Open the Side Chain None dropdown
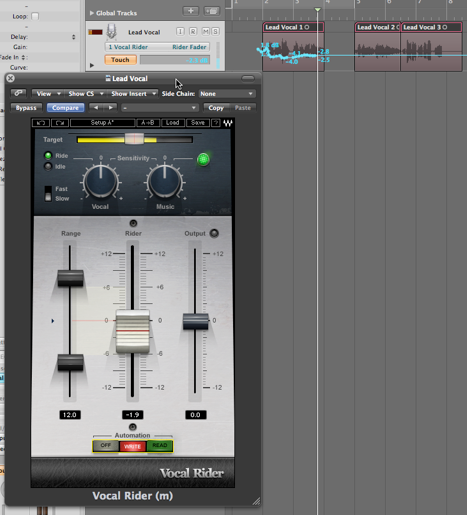 click(227, 94)
